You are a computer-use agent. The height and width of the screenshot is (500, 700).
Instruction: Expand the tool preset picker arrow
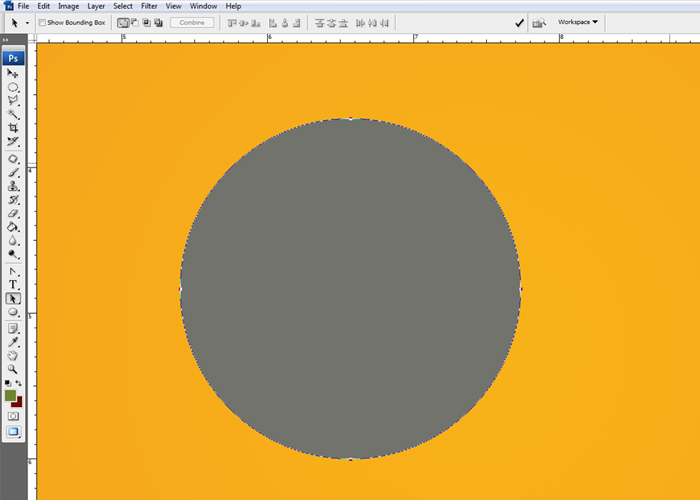pyautogui.click(x=27, y=22)
